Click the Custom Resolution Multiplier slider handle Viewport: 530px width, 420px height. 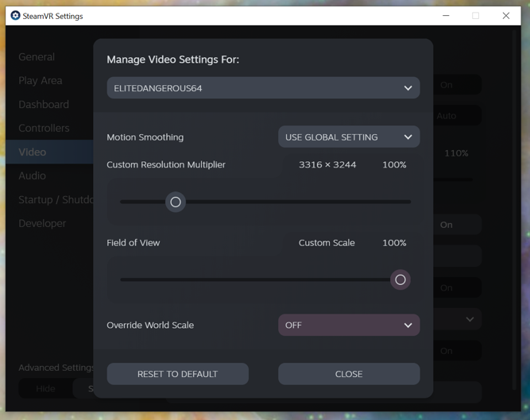tap(176, 202)
